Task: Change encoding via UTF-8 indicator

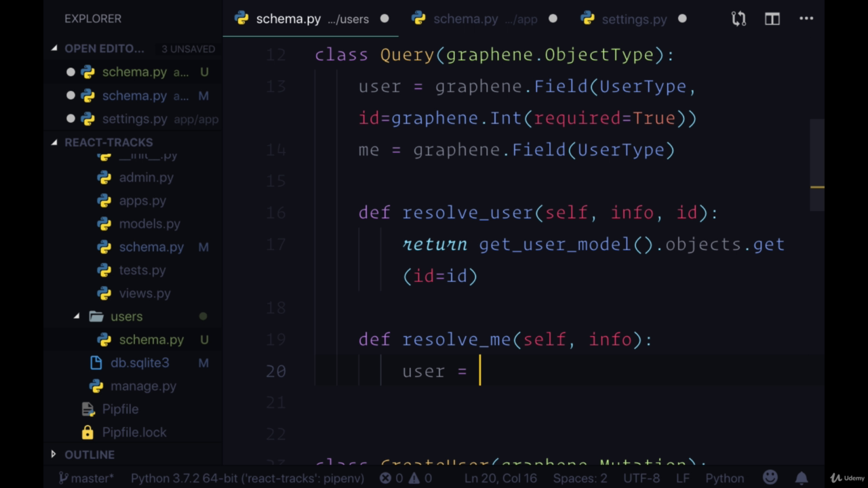Action: [641, 479]
